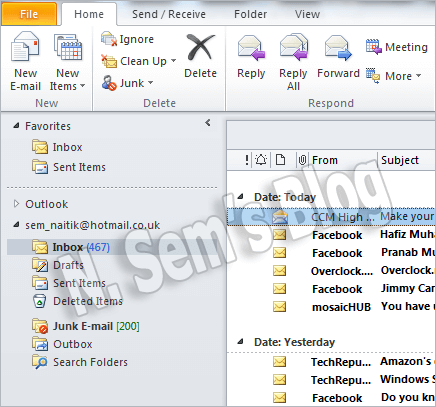Open Sent Items under Favorites
436x407 pixels.
point(69,167)
